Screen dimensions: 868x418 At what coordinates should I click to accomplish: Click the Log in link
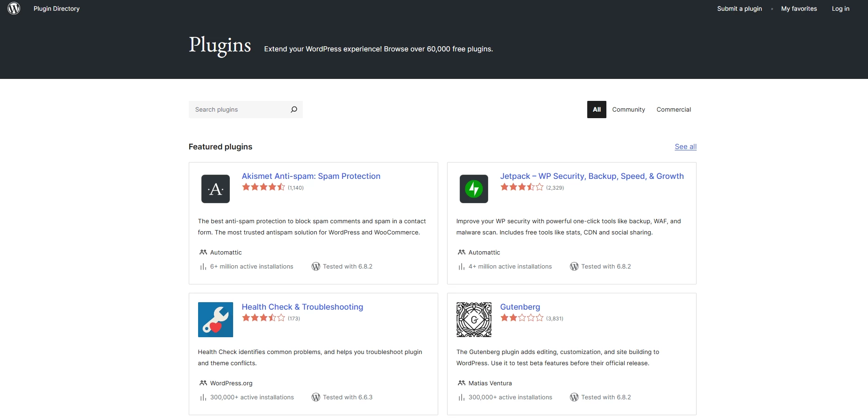pyautogui.click(x=840, y=8)
